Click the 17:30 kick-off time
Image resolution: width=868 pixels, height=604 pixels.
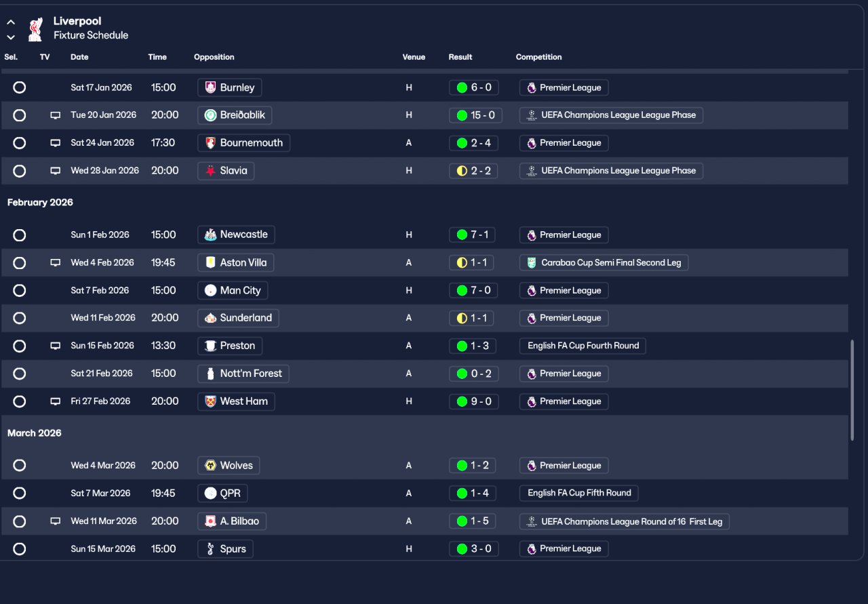pyautogui.click(x=163, y=143)
